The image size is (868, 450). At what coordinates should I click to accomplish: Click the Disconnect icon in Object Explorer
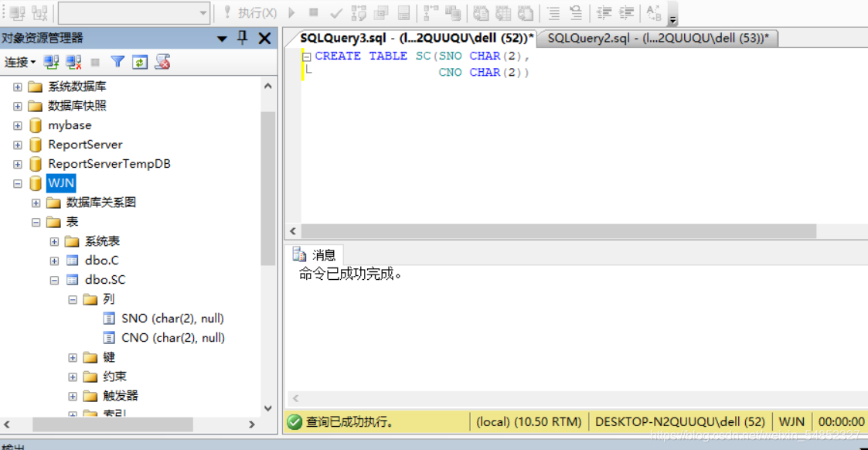[73, 62]
